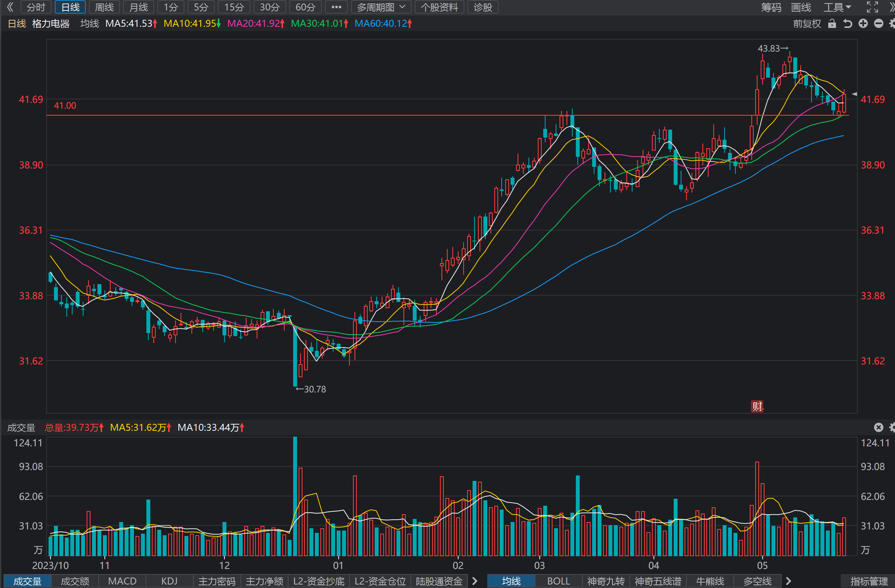Viewport: 895px width, 588px height.
Task: Show more main-indicator tabs arrow
Action: pos(788,581)
